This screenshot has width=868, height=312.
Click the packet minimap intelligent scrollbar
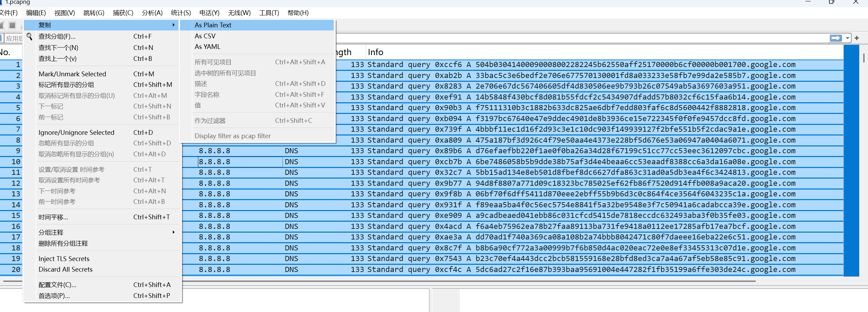(851, 161)
